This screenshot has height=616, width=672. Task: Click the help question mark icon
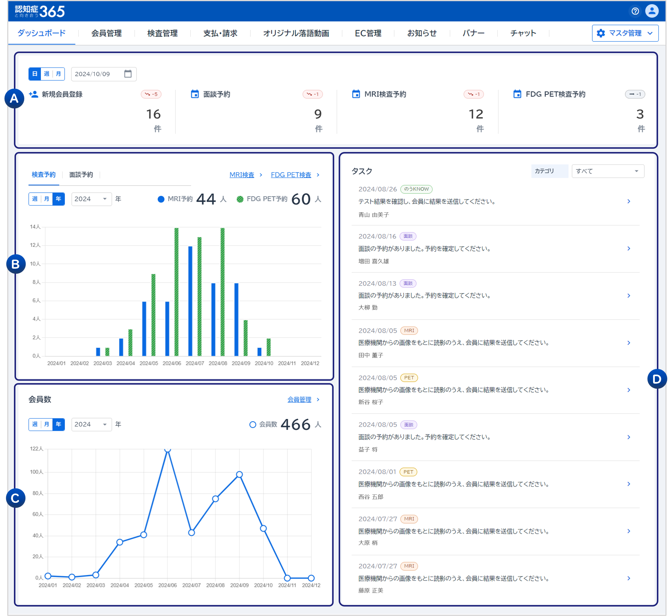pyautogui.click(x=635, y=11)
